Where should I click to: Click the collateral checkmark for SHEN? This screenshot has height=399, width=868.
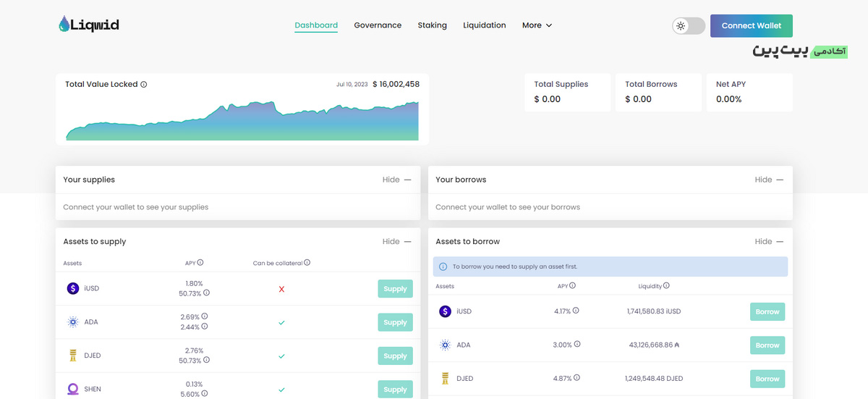tap(281, 390)
